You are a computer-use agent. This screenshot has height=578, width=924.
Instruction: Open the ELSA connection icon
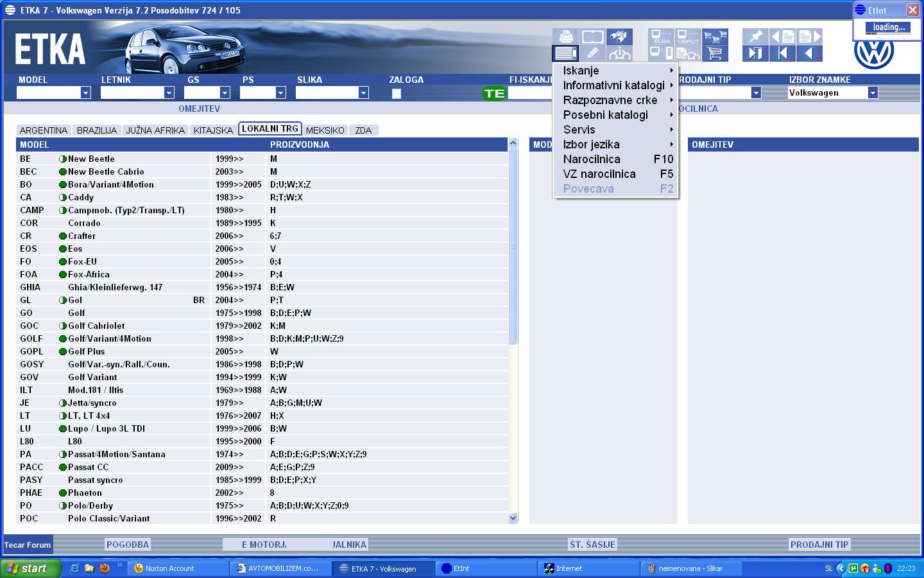point(662,37)
